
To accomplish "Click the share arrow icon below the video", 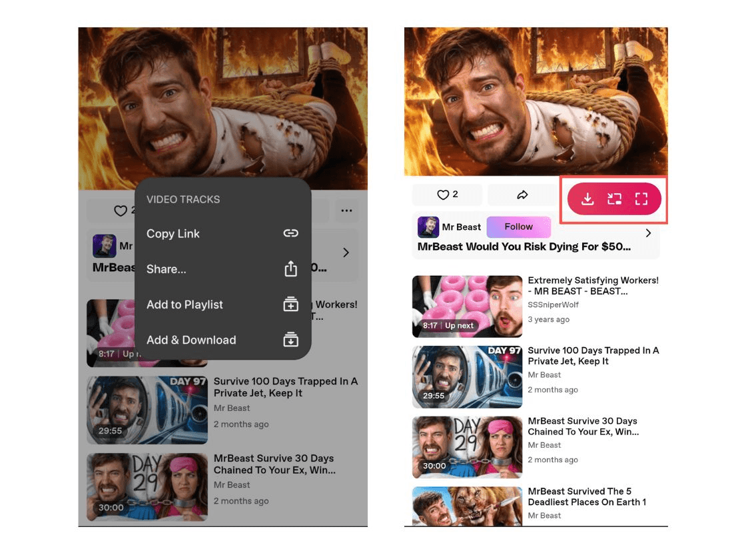I will point(522,195).
